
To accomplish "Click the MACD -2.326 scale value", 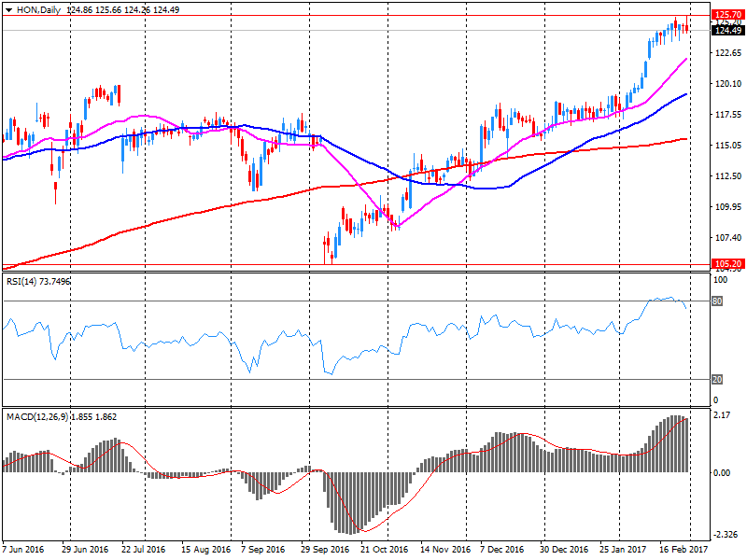I will [x=725, y=535].
